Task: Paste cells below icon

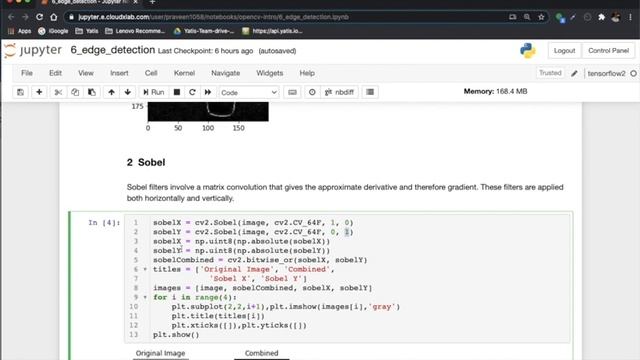Action: coord(92,92)
